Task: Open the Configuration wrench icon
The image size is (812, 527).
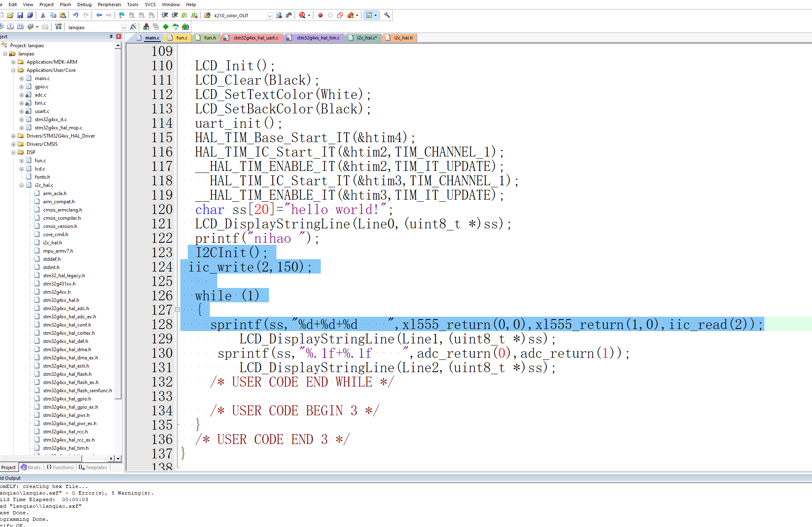Action: coord(387,15)
